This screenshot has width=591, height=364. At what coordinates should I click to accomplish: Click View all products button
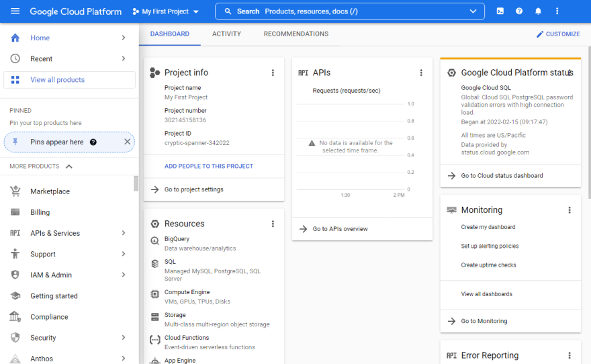(x=69, y=80)
